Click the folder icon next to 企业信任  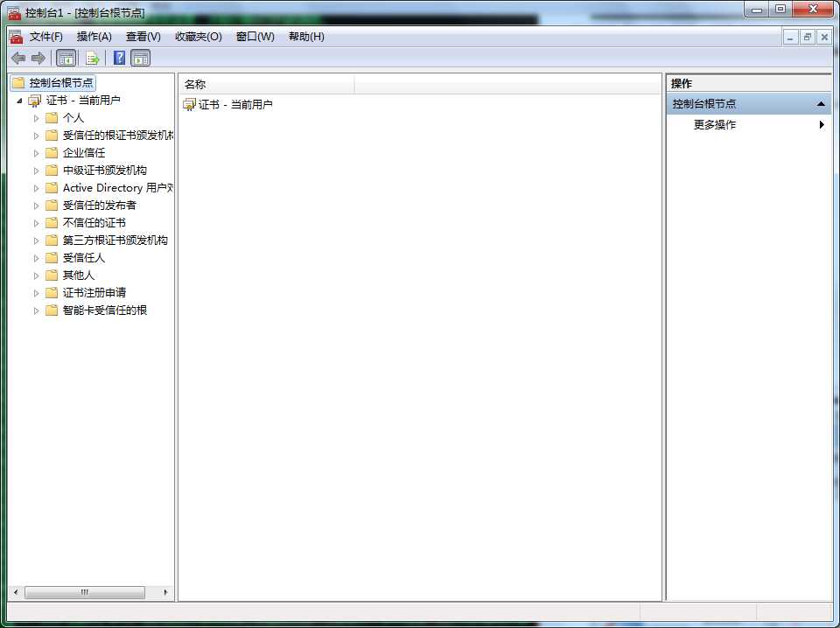tap(52, 152)
